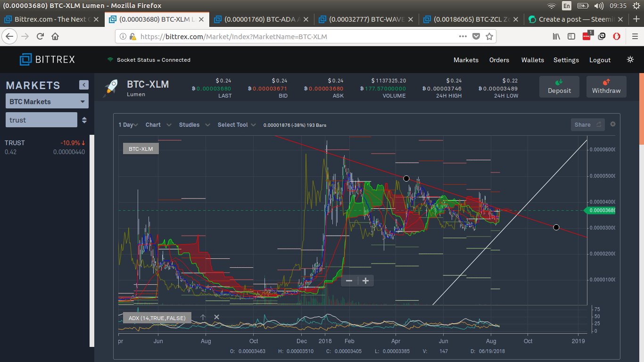Click the connection padlock warning icon
This screenshot has width=644, height=362.
click(132, 36)
